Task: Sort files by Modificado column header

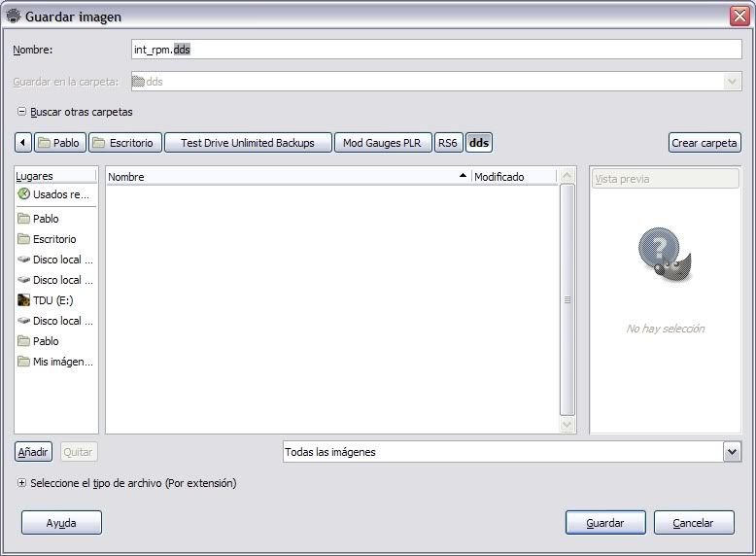Action: 513,177
